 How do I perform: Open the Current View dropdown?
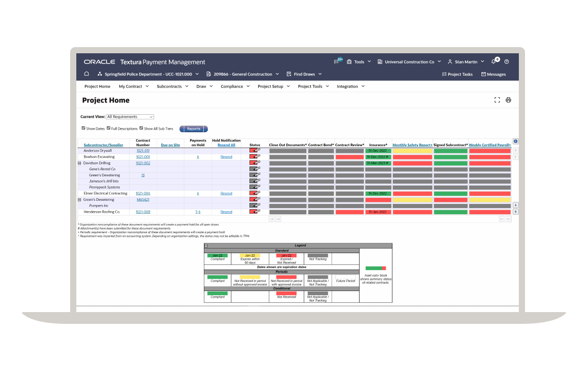point(130,116)
